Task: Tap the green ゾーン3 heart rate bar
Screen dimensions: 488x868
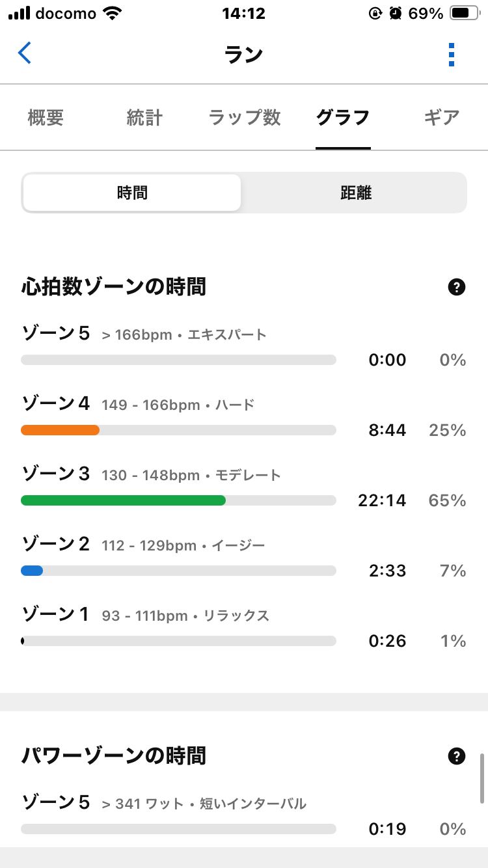Action: pyautogui.click(x=123, y=500)
